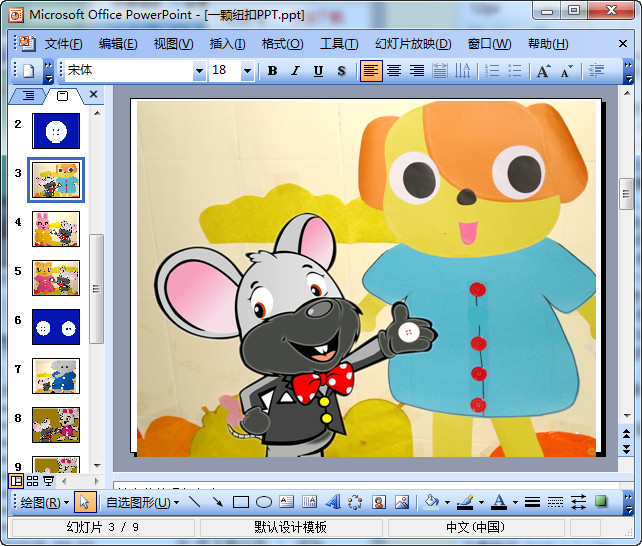Toggle Bold formatting
Viewport: 642px width, 546px height.
(272, 71)
